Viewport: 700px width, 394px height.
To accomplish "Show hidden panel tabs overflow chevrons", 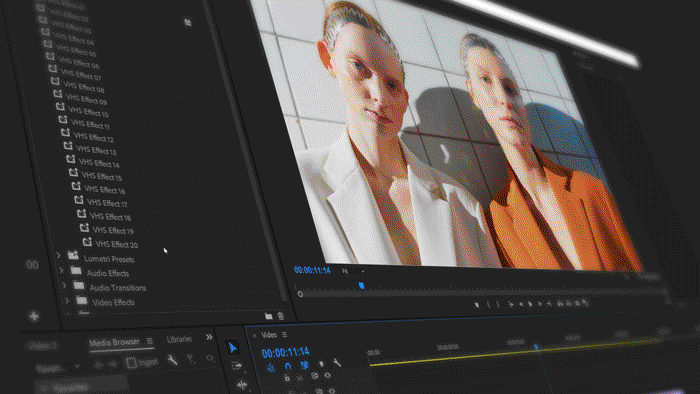I will pyautogui.click(x=209, y=337).
